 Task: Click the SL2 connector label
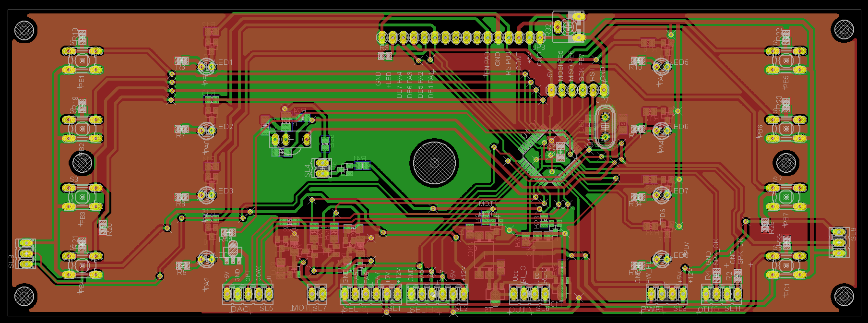click(x=461, y=308)
